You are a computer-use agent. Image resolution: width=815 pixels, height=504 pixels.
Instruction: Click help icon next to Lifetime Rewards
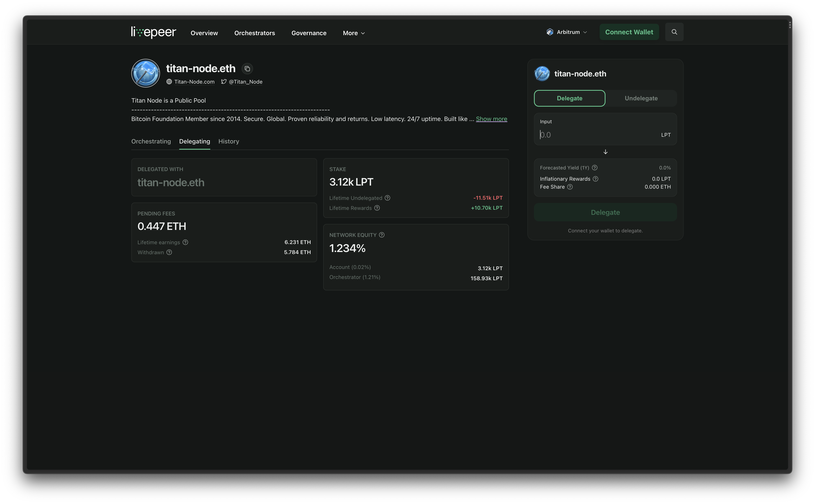pyautogui.click(x=377, y=208)
